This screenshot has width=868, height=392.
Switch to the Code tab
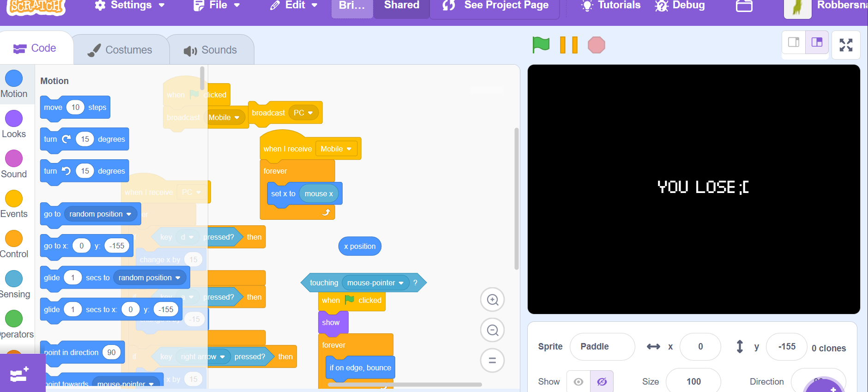pos(36,48)
